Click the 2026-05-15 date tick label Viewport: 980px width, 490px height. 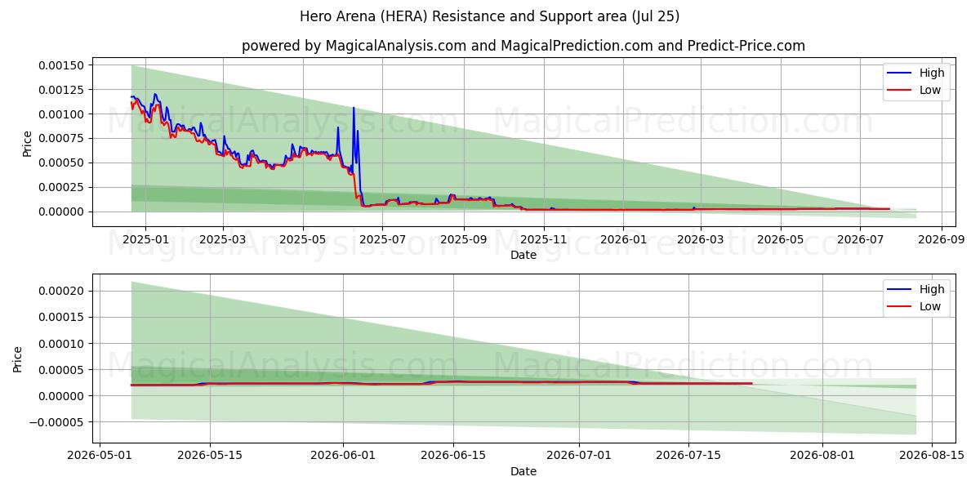click(210, 456)
